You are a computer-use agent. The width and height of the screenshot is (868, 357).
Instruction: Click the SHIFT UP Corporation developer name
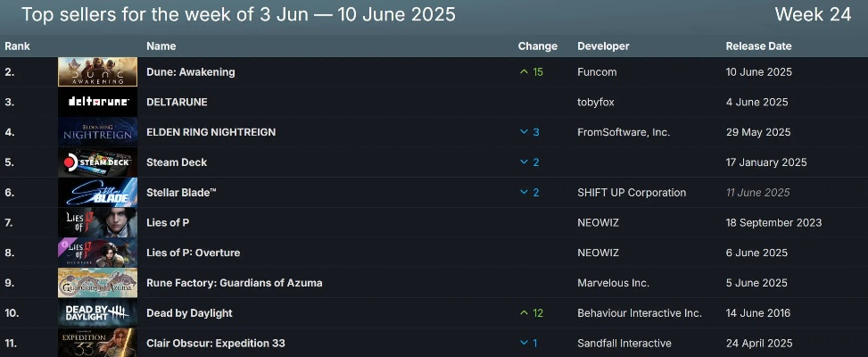point(632,193)
